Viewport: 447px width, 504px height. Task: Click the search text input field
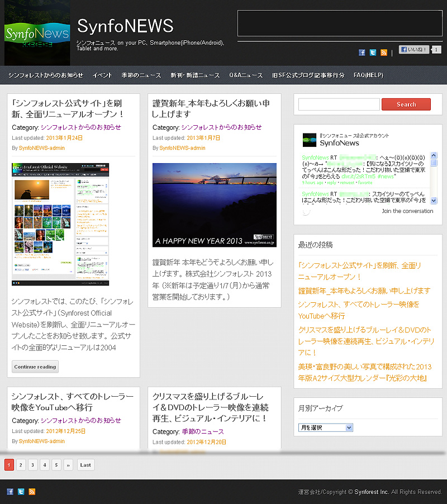[x=339, y=104]
